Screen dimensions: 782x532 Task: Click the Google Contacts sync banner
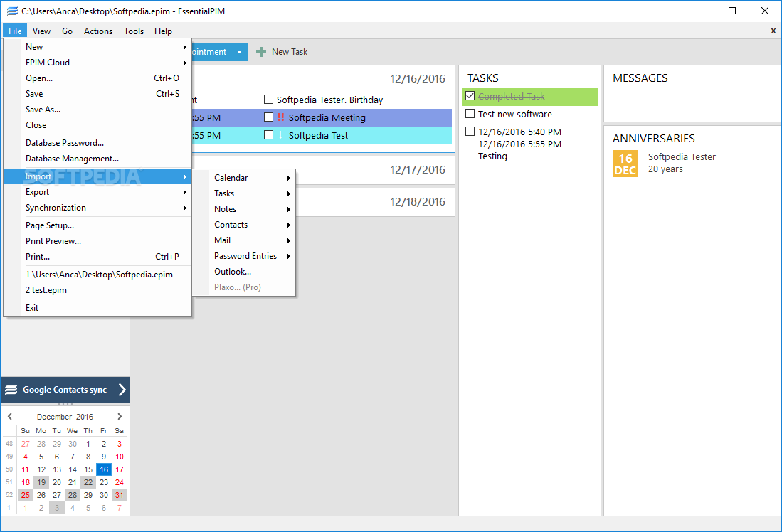point(65,390)
